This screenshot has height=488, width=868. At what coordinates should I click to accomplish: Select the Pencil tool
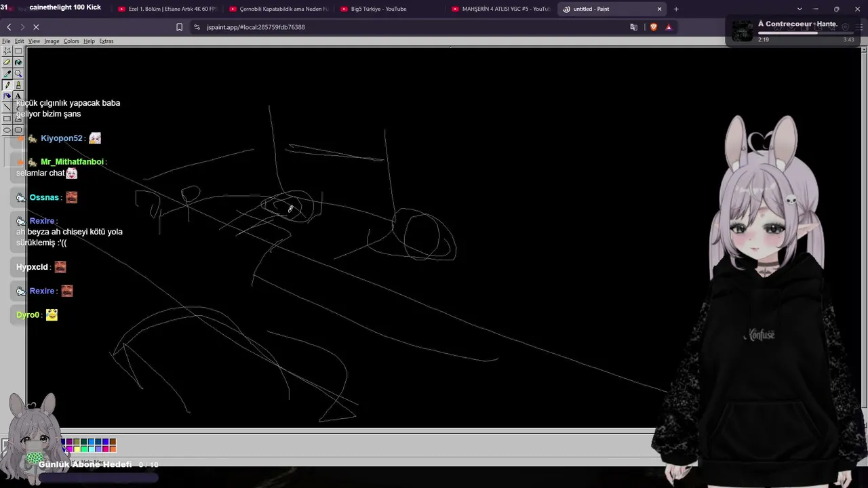pyautogui.click(x=7, y=85)
